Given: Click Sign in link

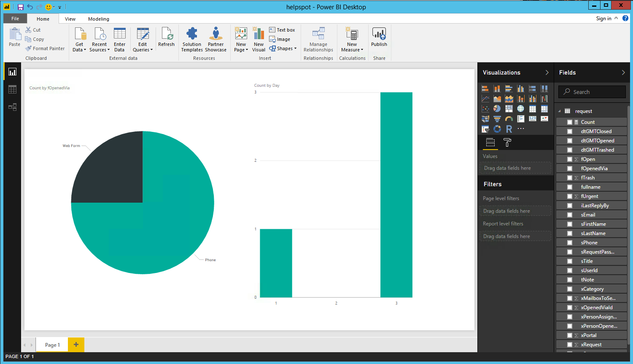Looking at the screenshot, I should [603, 19].
